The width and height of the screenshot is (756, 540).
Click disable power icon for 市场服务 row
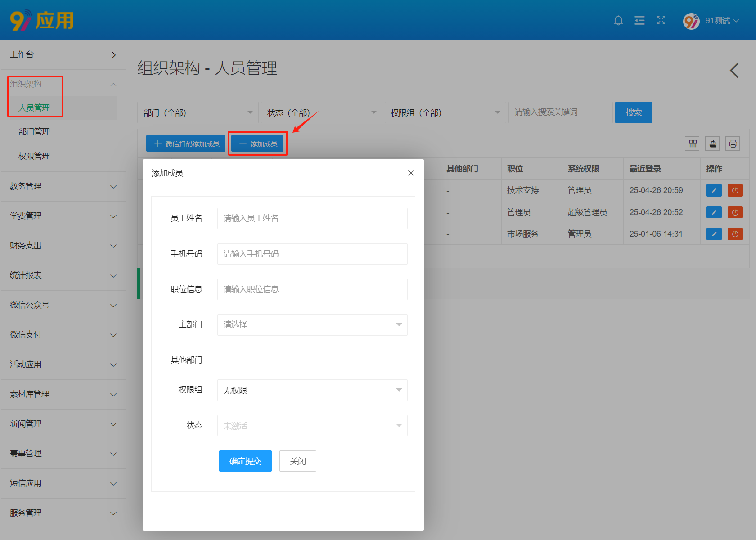735,234
